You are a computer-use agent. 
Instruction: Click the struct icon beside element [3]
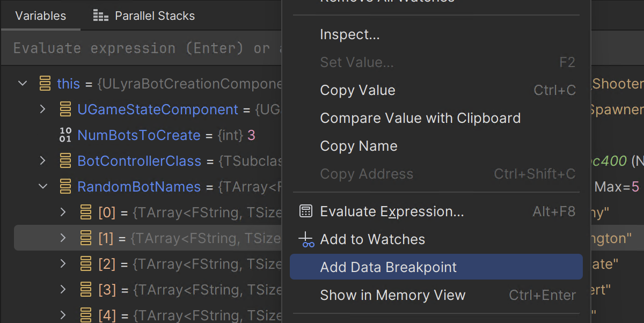(86, 290)
